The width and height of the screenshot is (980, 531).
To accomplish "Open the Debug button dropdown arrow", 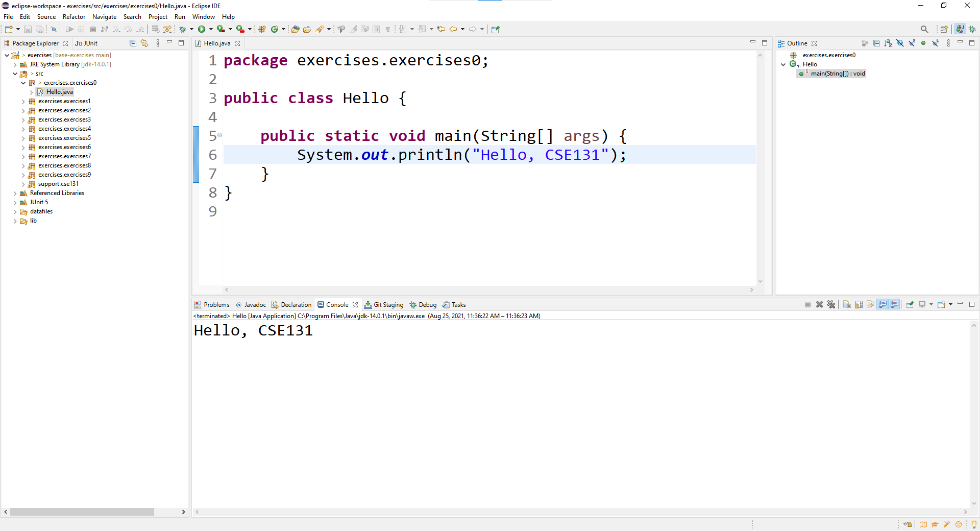I will pyautogui.click(x=191, y=29).
